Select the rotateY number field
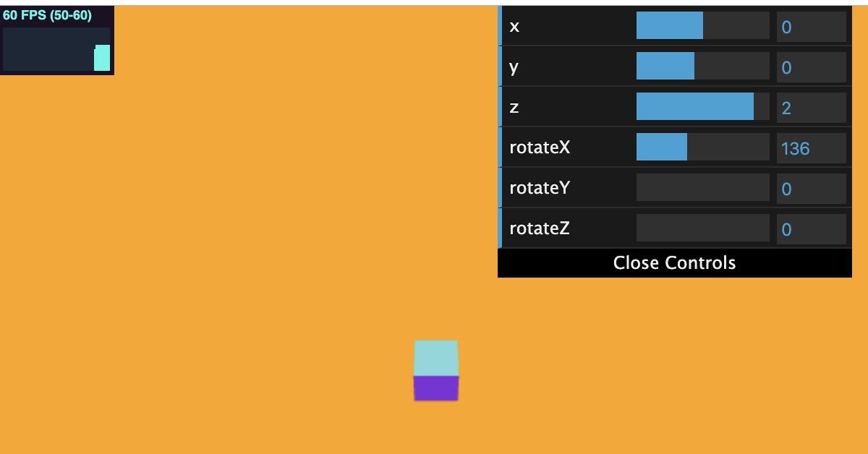 click(x=811, y=189)
